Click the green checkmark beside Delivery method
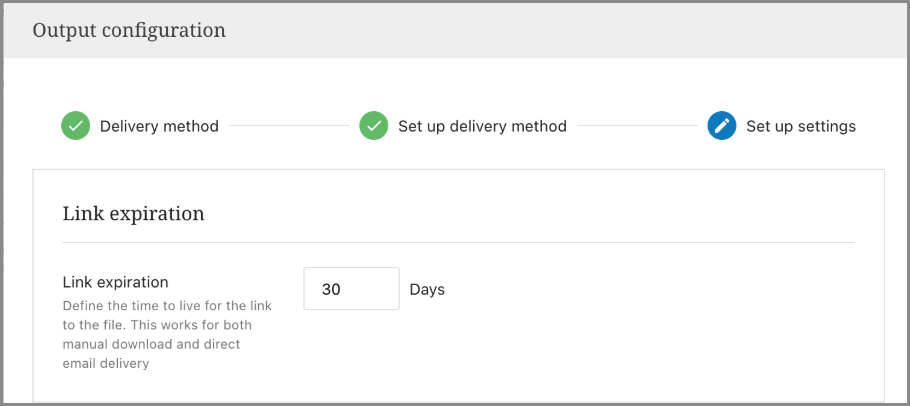Viewport: 910px width, 406px height. [76, 126]
